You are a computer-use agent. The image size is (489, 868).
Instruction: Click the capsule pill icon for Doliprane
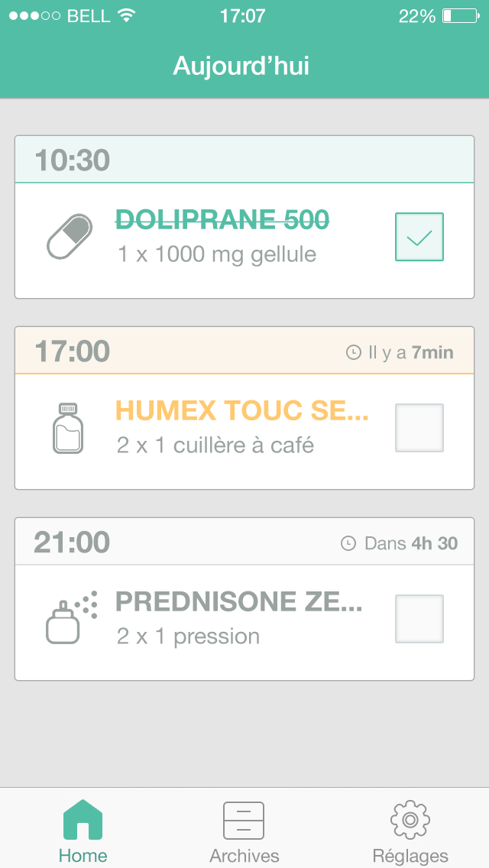(x=70, y=237)
